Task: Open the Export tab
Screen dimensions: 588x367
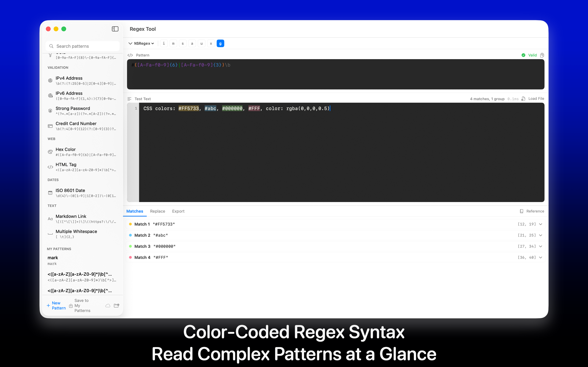Action: (178, 211)
